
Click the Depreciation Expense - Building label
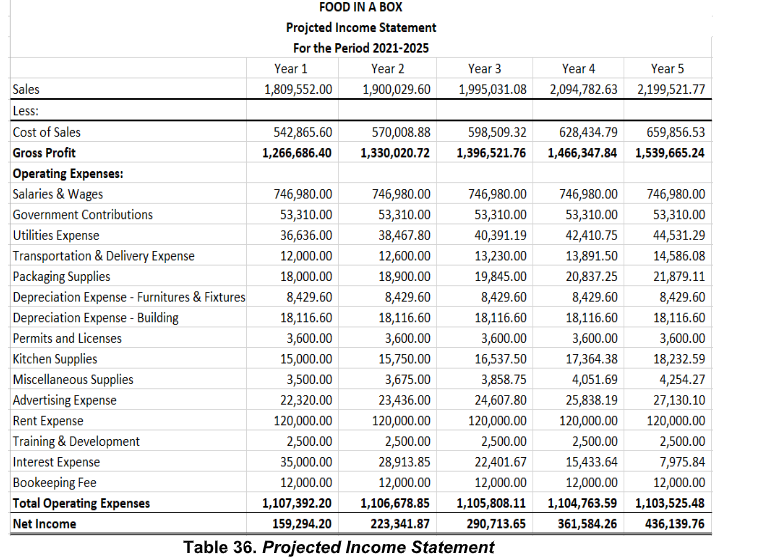[x=95, y=318]
